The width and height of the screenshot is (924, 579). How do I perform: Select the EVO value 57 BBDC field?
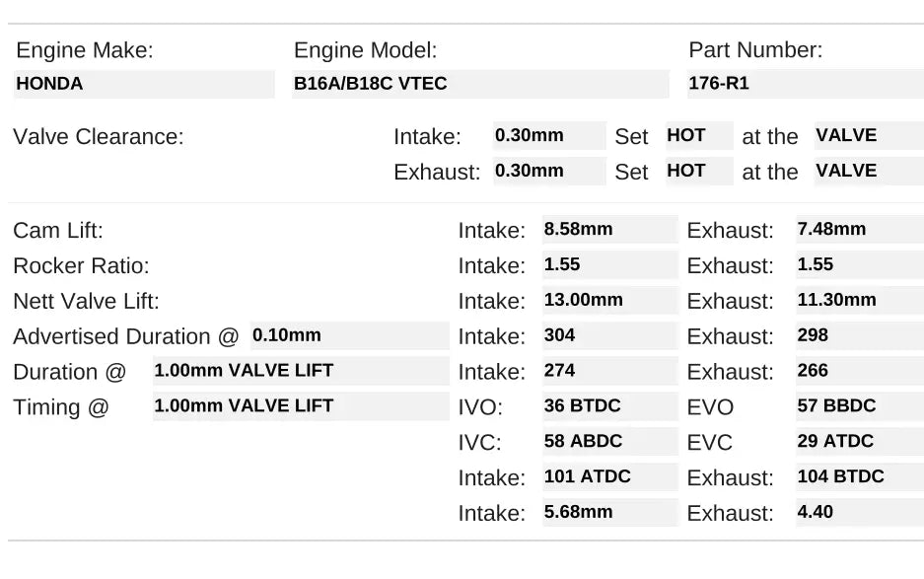pos(860,406)
